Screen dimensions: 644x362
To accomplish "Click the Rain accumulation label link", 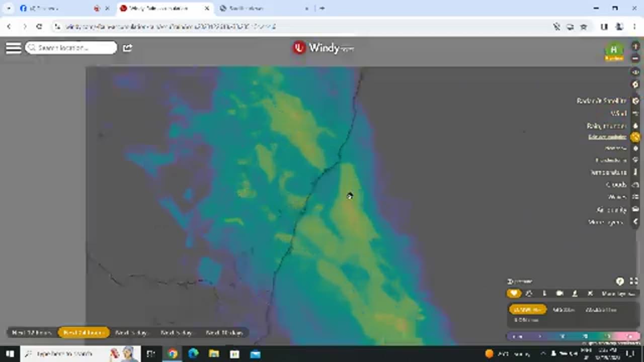I will (x=607, y=137).
